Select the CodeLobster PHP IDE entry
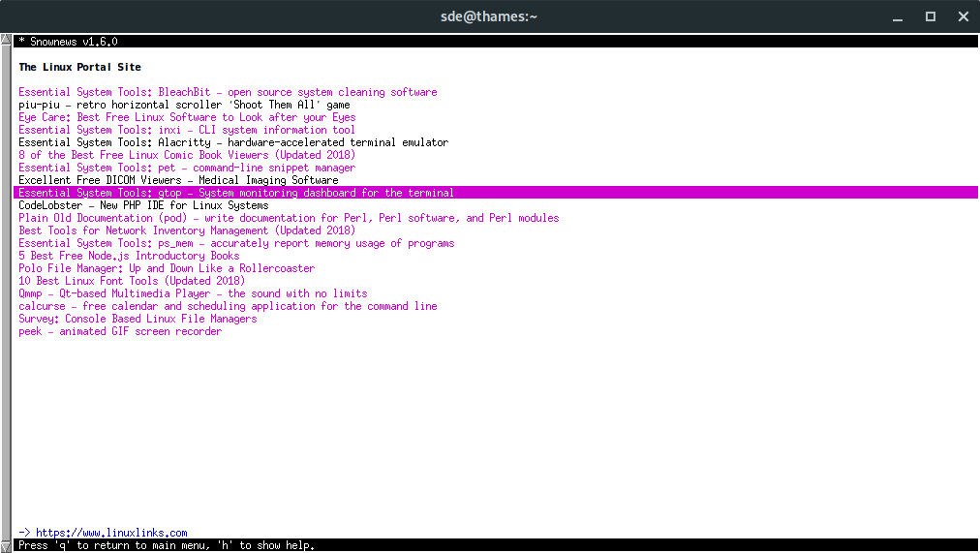The width and height of the screenshot is (980, 553). (x=143, y=205)
